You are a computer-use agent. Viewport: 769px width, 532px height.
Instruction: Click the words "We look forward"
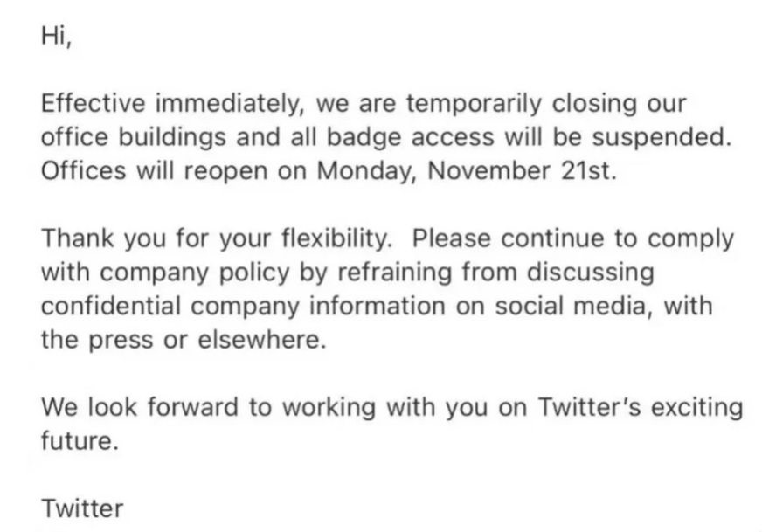click(x=136, y=407)
